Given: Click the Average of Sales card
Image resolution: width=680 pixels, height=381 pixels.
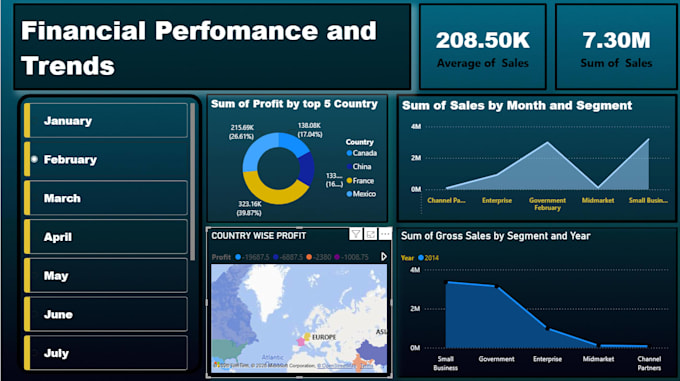Looking at the screenshot, I should tap(482, 47).
